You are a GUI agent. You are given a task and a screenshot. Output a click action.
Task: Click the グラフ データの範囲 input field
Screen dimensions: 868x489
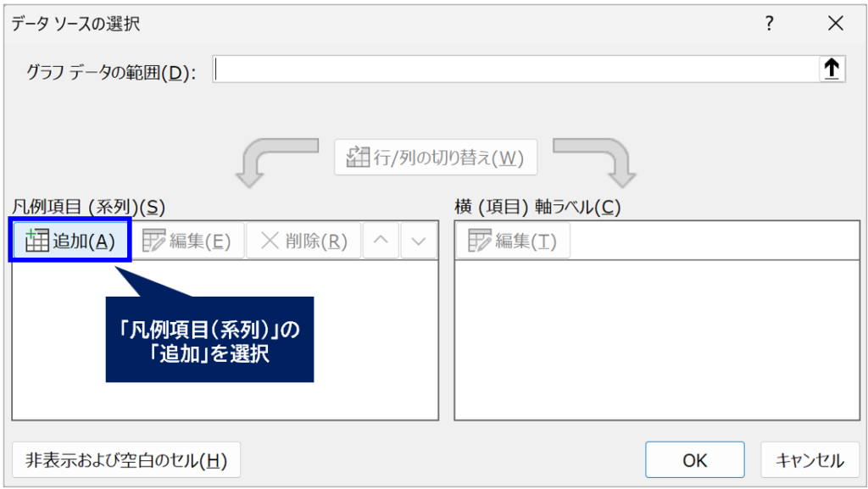click(516, 69)
